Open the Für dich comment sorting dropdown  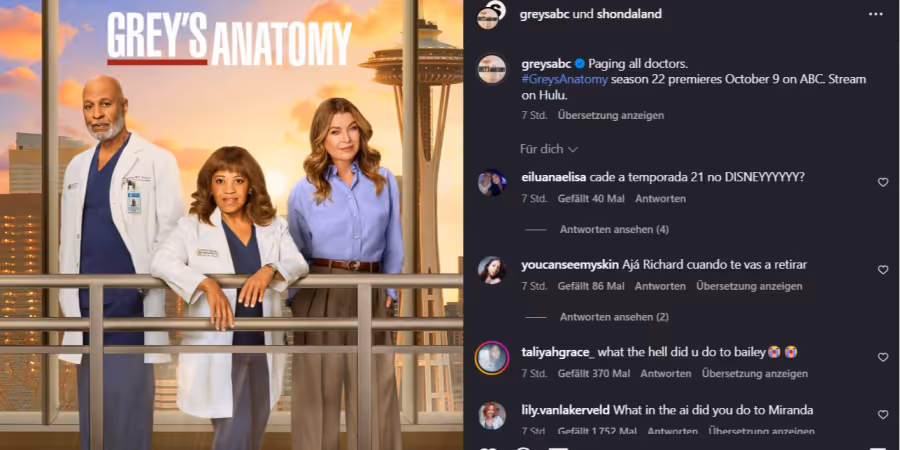click(549, 149)
